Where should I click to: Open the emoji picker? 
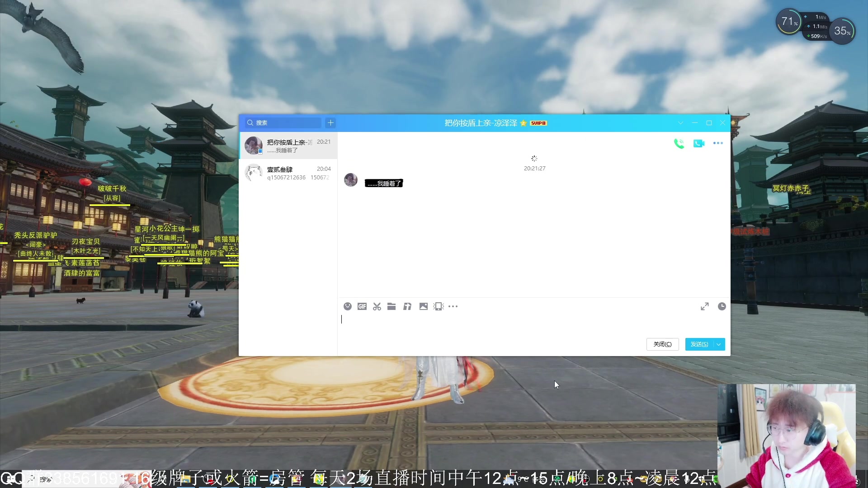[348, 306]
